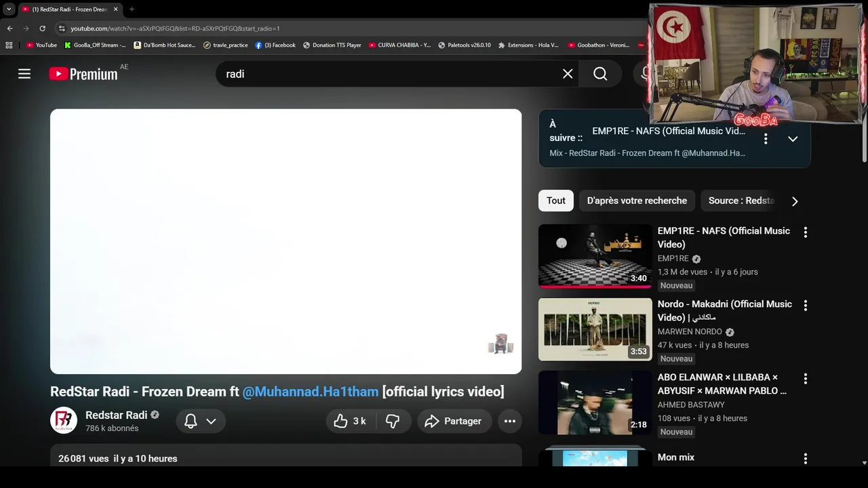This screenshot has height=488, width=868.
Task: Open ABO ELANWAR × LILBABA title
Action: pos(722,384)
